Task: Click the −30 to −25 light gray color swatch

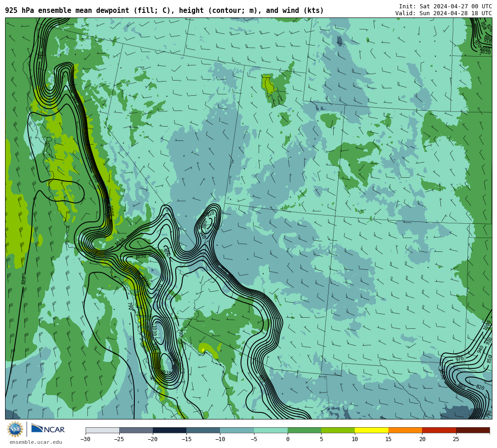Action: pyautogui.click(x=102, y=430)
